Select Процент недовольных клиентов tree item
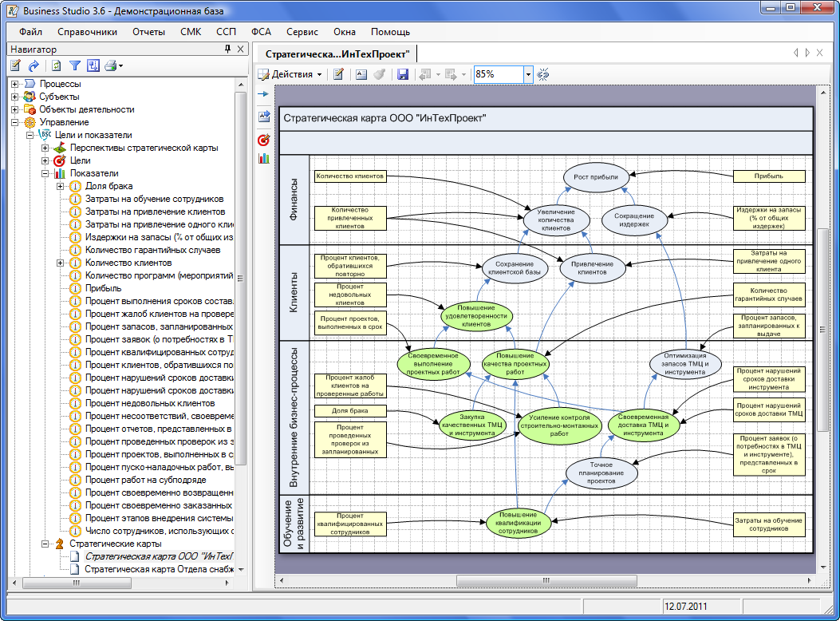This screenshot has height=621, width=840. point(150,403)
